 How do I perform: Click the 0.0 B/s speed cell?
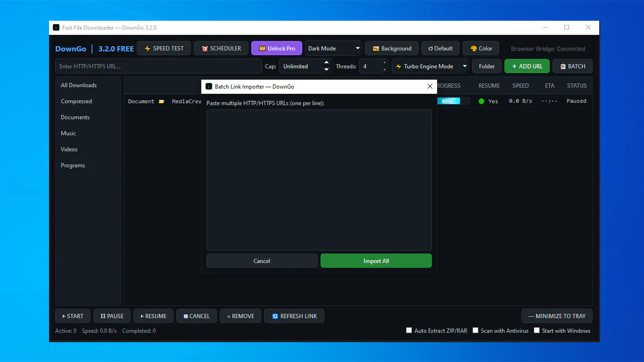click(x=520, y=101)
